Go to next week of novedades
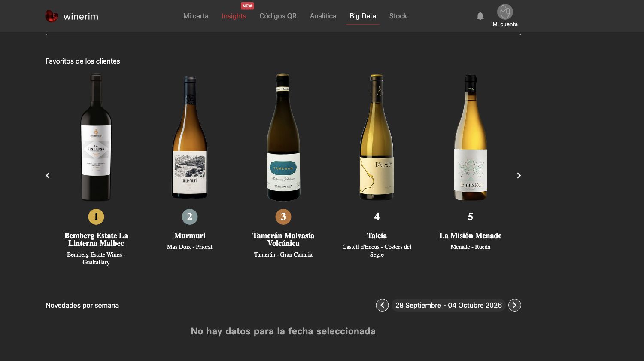644x361 pixels. (515, 305)
